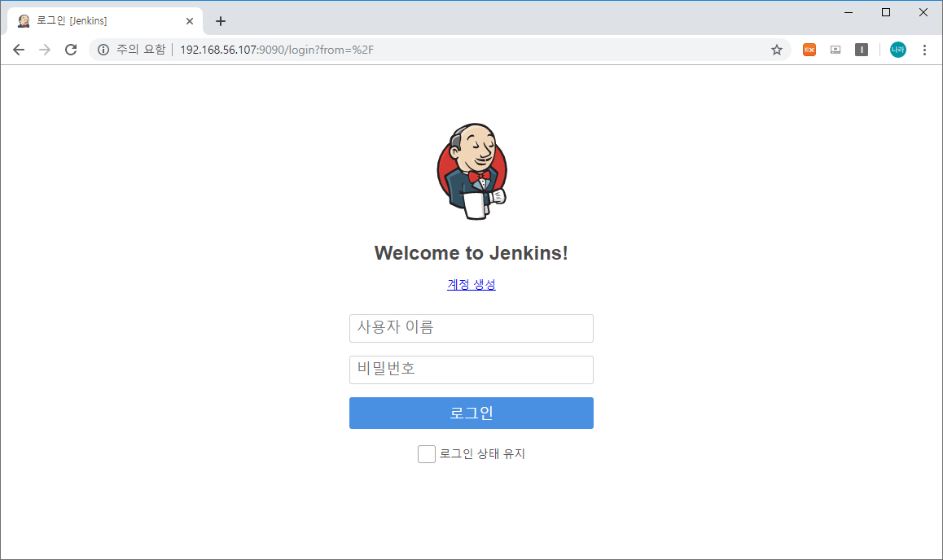
Task: Close the Chrome window
Action: (923, 12)
